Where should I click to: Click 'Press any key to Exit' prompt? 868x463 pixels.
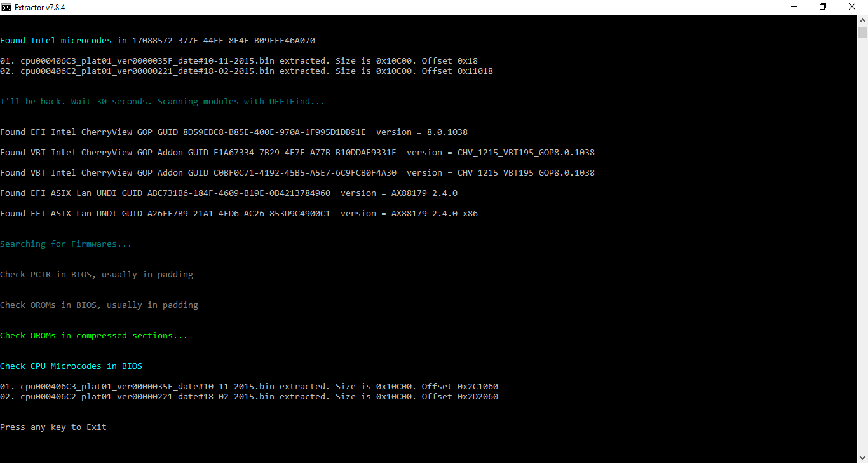point(53,427)
